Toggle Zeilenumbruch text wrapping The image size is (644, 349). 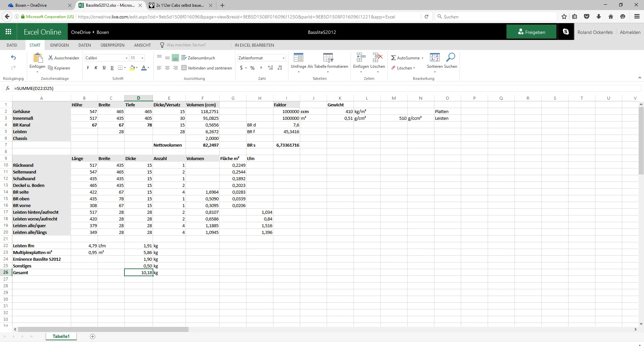198,58
